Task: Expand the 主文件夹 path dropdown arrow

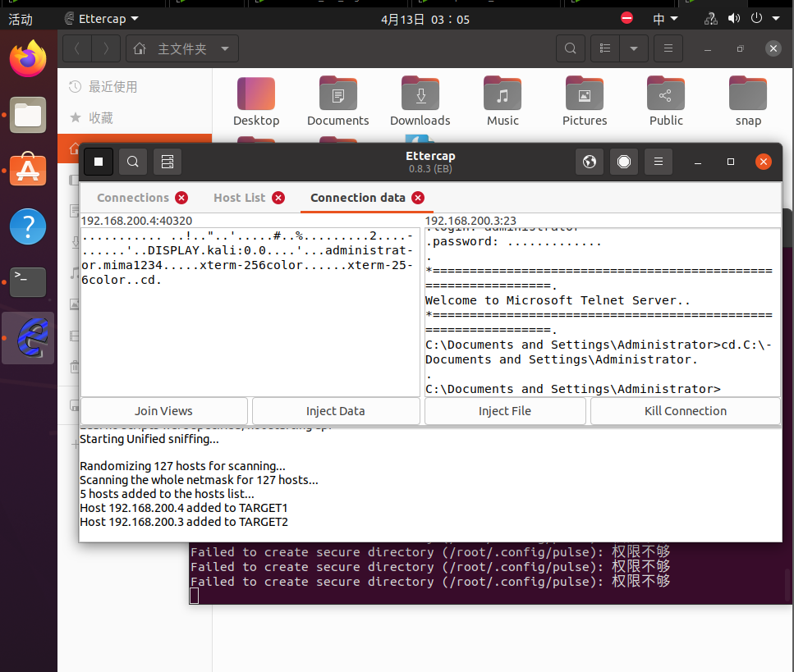Action: click(225, 48)
